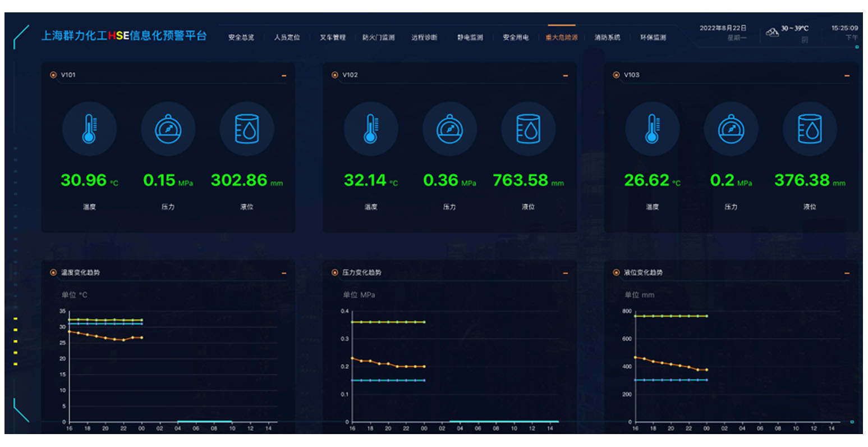The image size is (868, 447).
Task: Click the date 2022年8月22日 in header
Action: [x=723, y=28]
